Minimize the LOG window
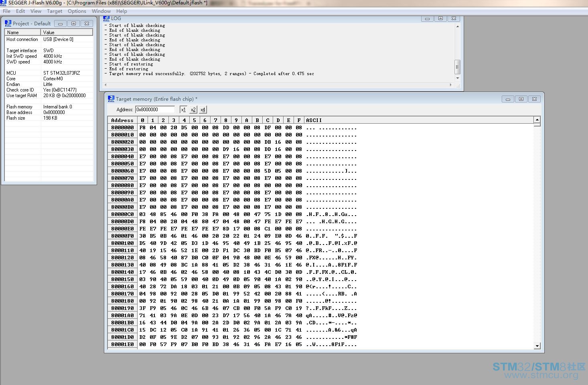Viewport: 588px width, 385px height. click(427, 18)
